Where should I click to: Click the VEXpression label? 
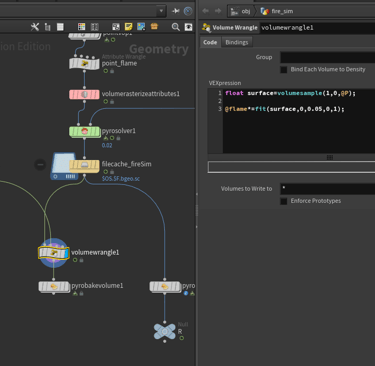pyautogui.click(x=225, y=83)
